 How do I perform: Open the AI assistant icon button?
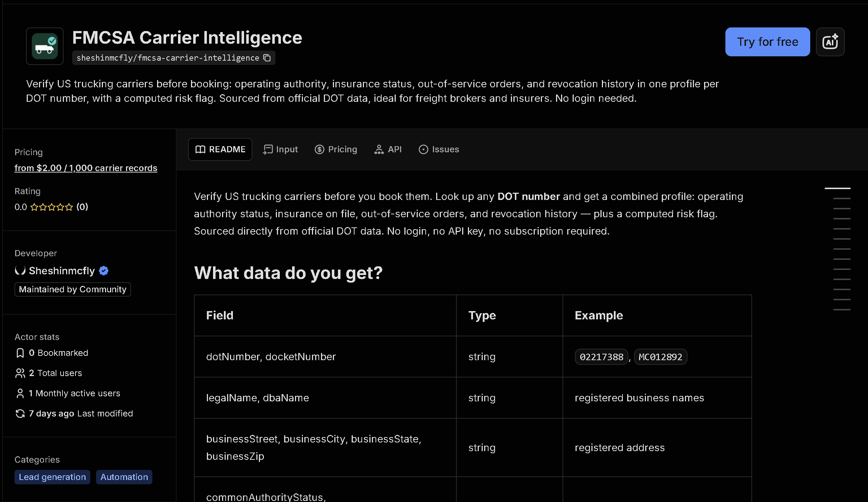tap(830, 42)
